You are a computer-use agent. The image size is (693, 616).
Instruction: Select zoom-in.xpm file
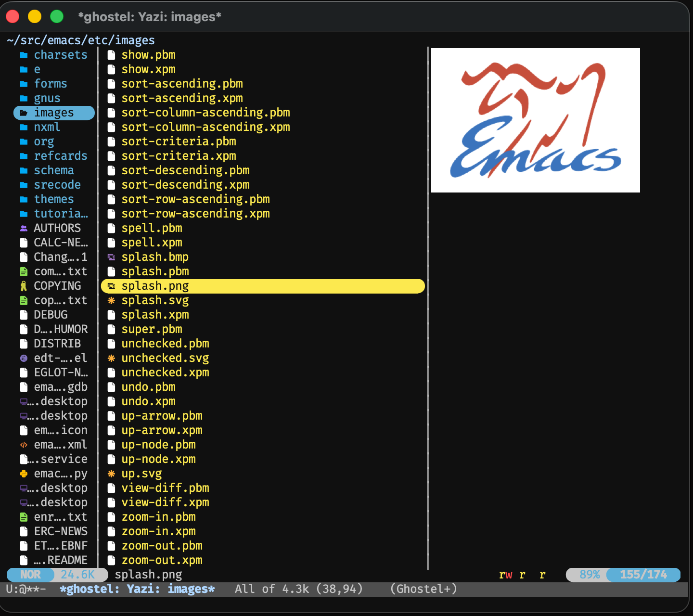[x=158, y=531]
